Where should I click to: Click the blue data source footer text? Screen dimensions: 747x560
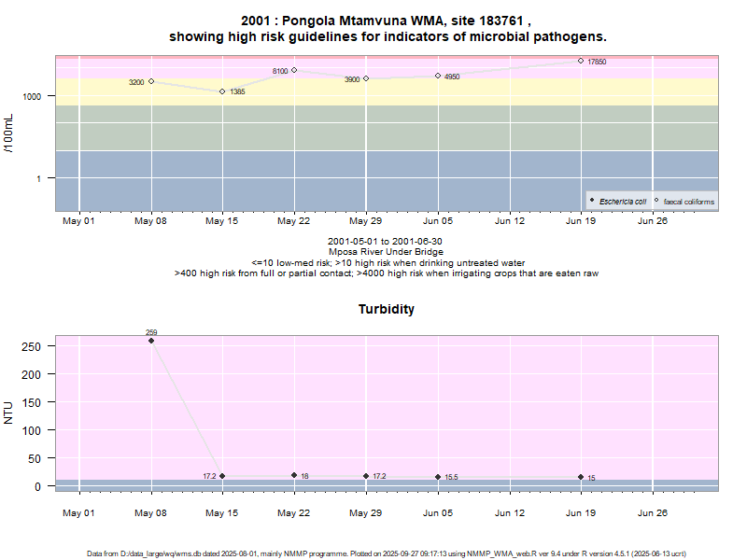pyautogui.click(x=386, y=553)
